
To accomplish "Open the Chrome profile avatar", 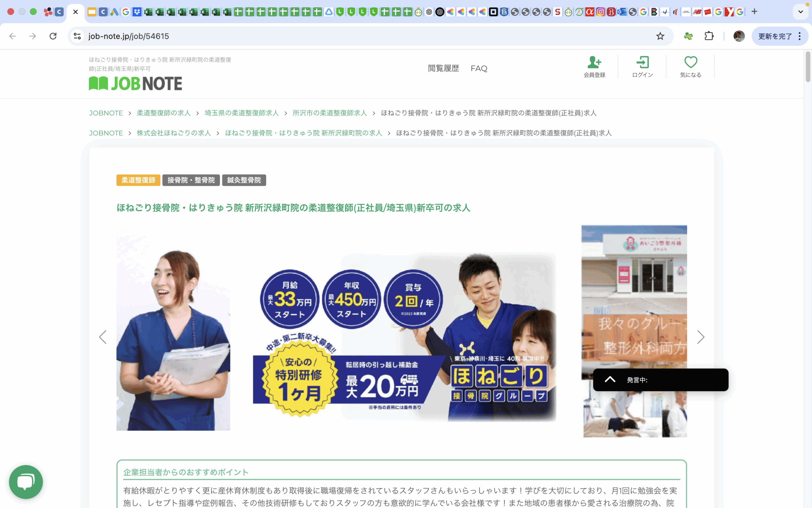I will coord(739,36).
